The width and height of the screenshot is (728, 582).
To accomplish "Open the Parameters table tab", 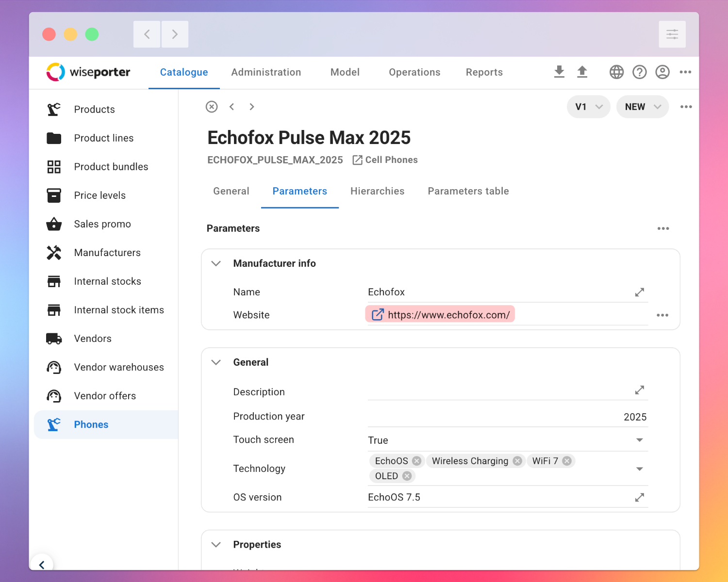I will [468, 191].
